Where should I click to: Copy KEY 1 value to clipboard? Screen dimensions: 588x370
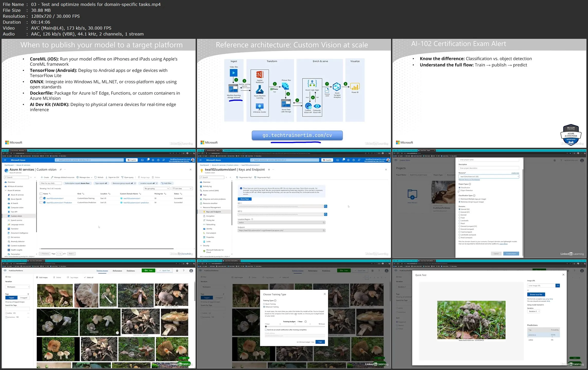(x=325, y=206)
